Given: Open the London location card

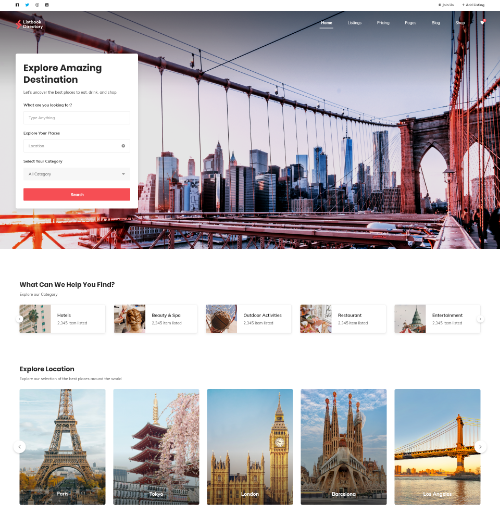Looking at the screenshot, I should [250, 447].
